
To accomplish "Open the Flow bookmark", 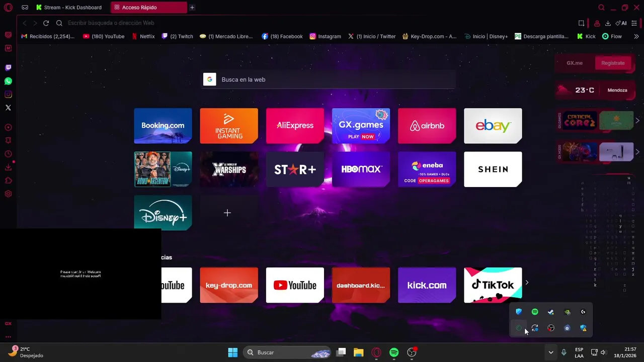I will tap(612, 36).
